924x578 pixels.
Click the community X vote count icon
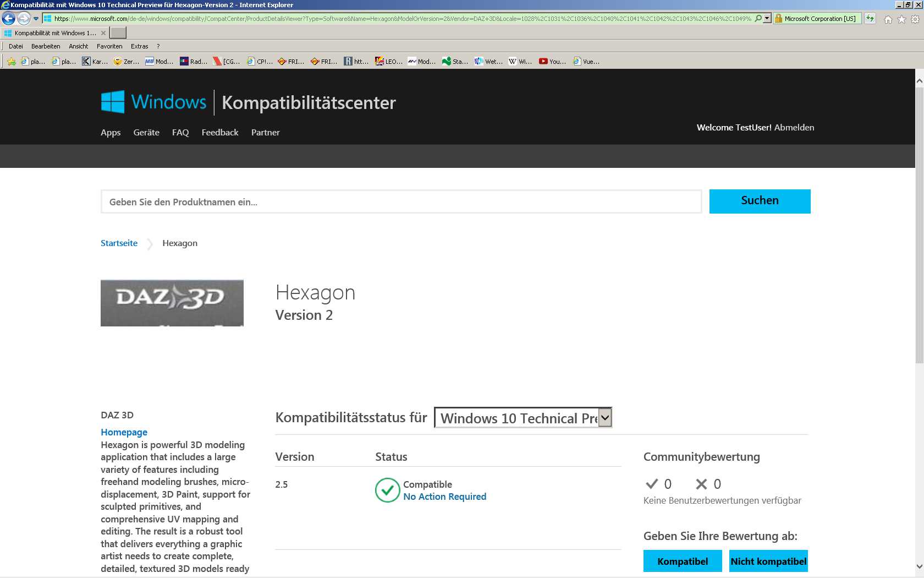(x=701, y=484)
